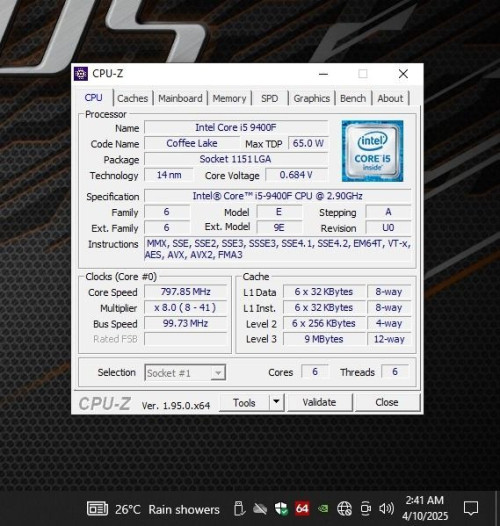This screenshot has height=526, width=500.
Task: Click the Tools button
Action: [x=244, y=402]
